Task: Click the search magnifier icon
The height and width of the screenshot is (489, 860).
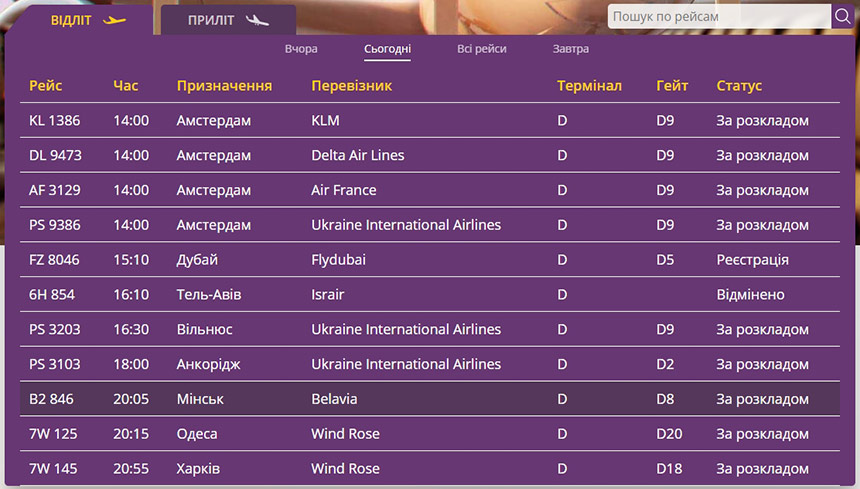Action: pos(842,16)
